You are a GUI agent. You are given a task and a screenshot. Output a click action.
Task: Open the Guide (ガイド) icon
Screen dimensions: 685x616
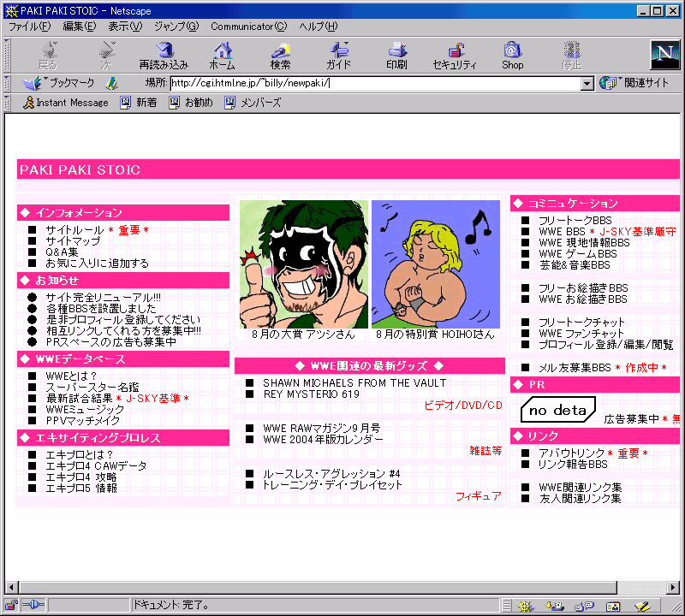(x=338, y=55)
